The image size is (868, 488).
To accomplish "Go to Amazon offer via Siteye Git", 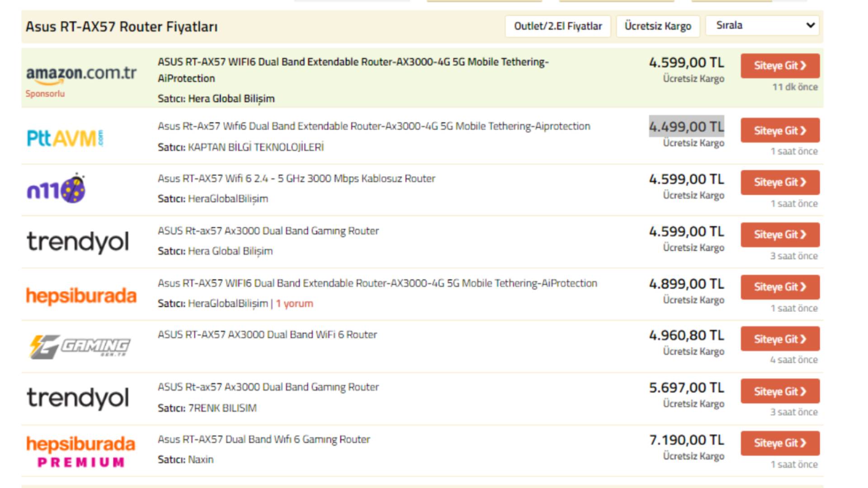I will point(780,66).
